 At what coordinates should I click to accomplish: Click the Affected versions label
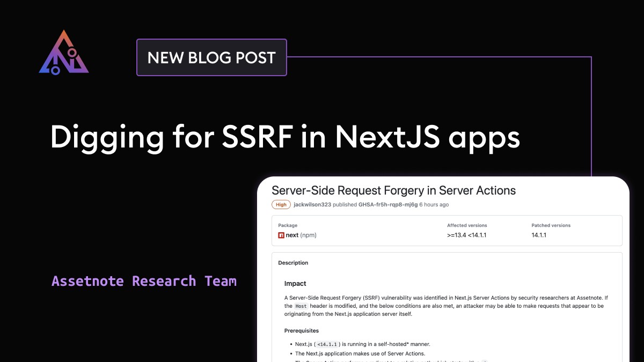coord(467,225)
